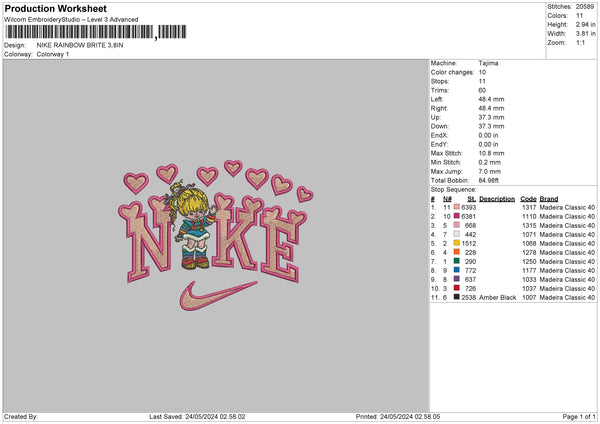600x424 pixels.
Task: Click the Stop Sequence heading
Action: (453, 189)
